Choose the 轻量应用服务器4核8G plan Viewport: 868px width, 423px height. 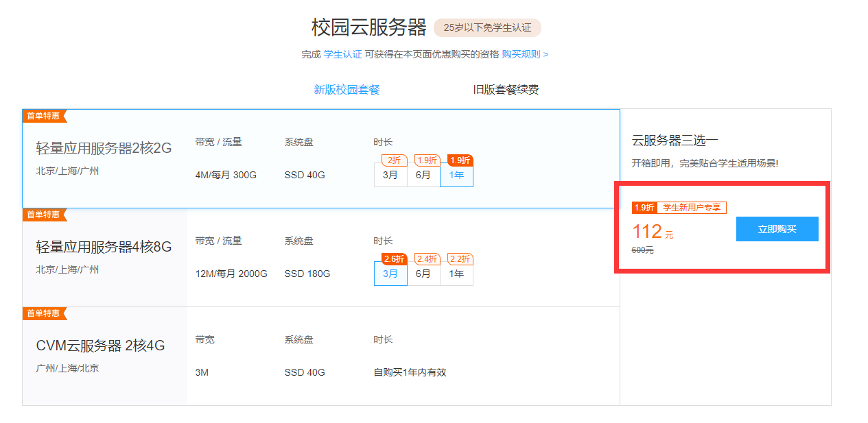(320, 258)
